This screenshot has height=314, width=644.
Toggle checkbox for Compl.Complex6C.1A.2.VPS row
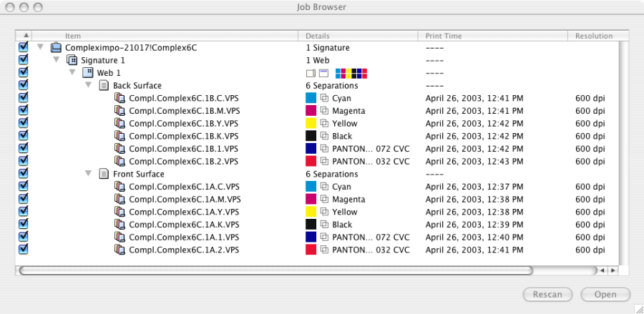[23, 250]
